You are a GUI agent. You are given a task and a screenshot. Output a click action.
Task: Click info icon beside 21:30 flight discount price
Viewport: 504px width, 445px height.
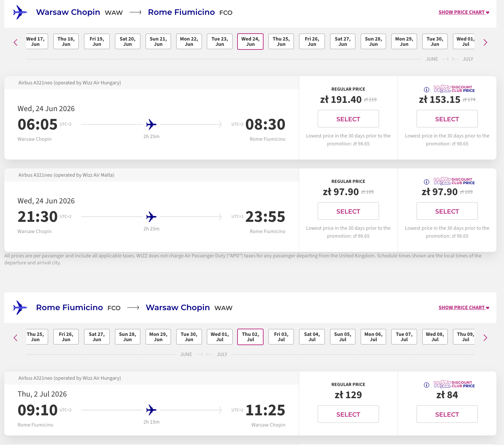click(427, 182)
